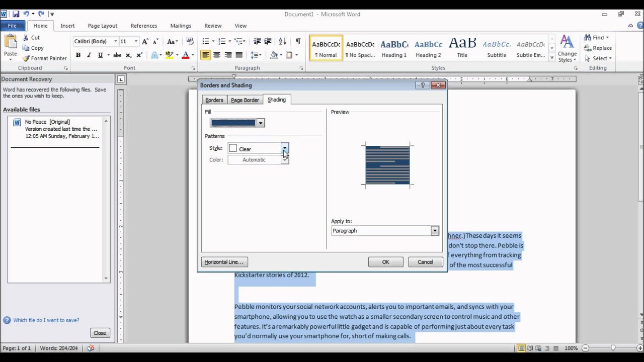Switch to the Borders tab
Viewport: 644px width, 362px height.
click(214, 100)
